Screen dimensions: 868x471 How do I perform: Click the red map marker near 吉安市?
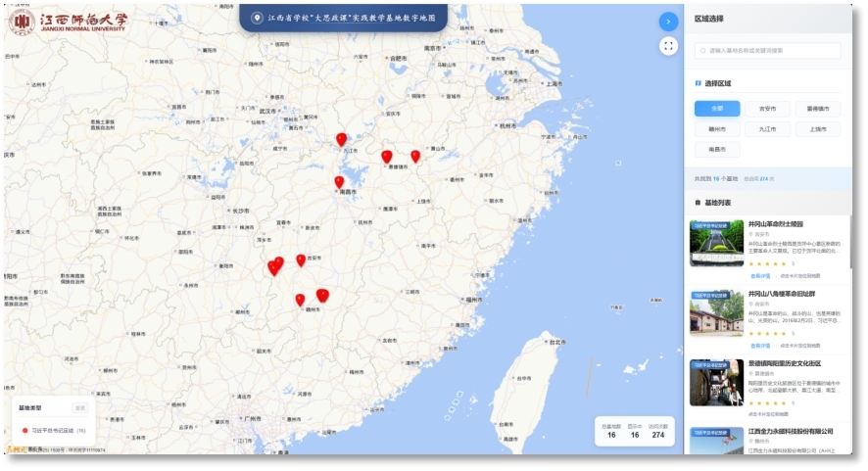coord(301,259)
